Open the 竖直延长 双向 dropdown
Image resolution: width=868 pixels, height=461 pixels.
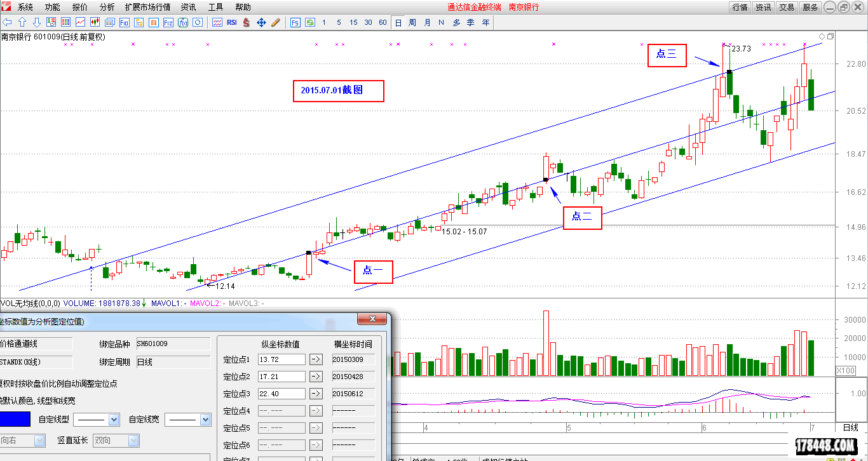coord(116,440)
